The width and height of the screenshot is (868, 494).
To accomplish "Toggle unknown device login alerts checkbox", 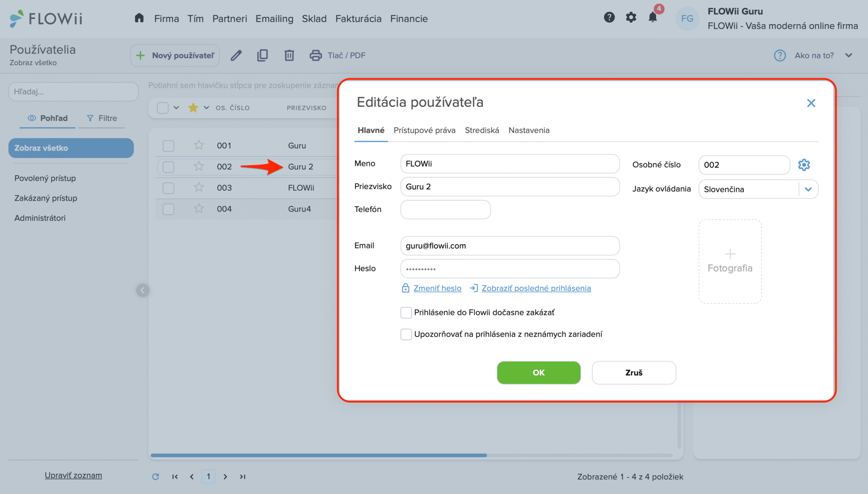I will coord(406,334).
